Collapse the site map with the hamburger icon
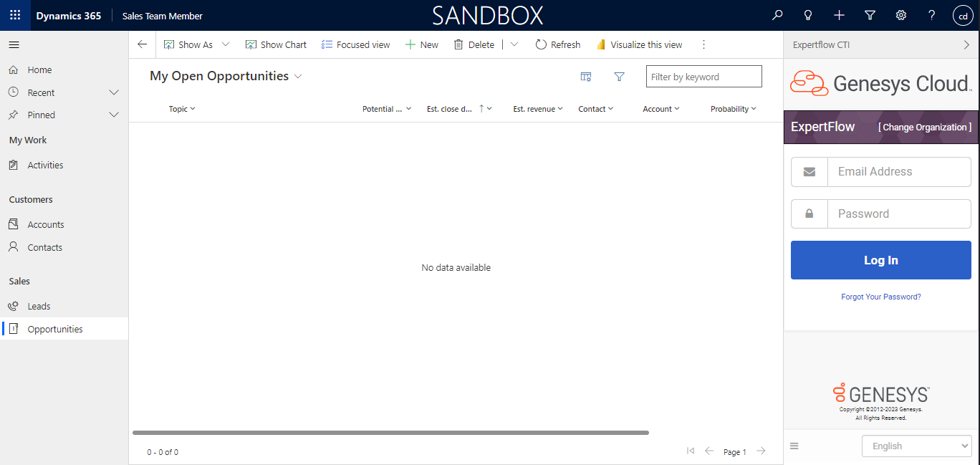This screenshot has width=980, height=465. pyautogui.click(x=14, y=44)
